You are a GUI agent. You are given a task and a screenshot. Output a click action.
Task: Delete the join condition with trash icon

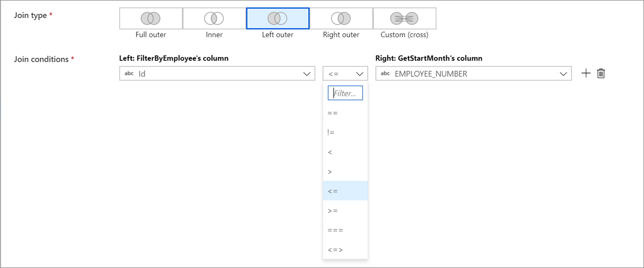pyautogui.click(x=601, y=73)
